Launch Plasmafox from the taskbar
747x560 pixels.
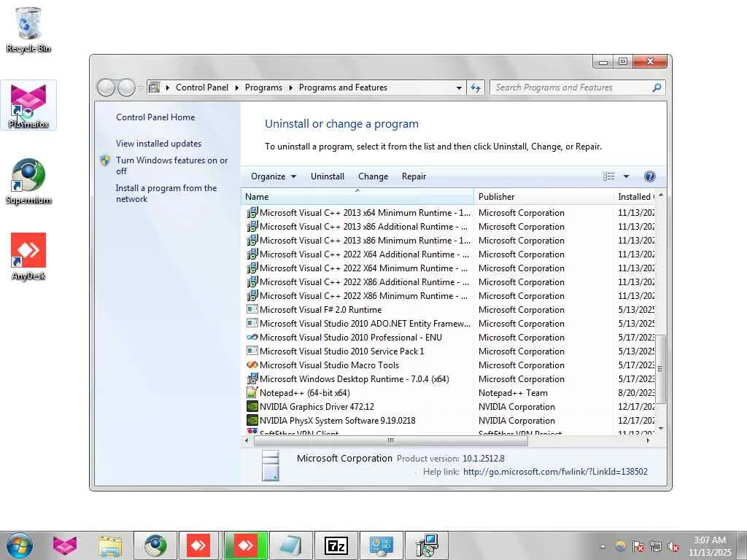point(65,545)
